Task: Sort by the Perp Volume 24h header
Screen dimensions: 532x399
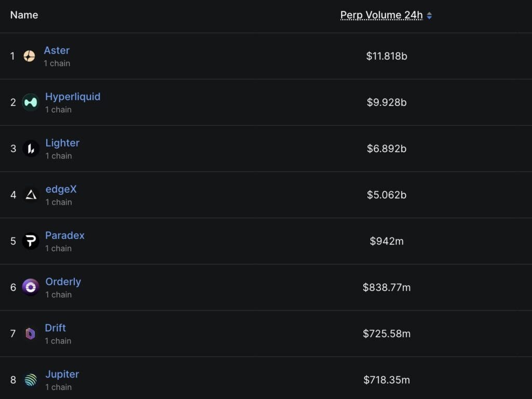Action: (381, 15)
